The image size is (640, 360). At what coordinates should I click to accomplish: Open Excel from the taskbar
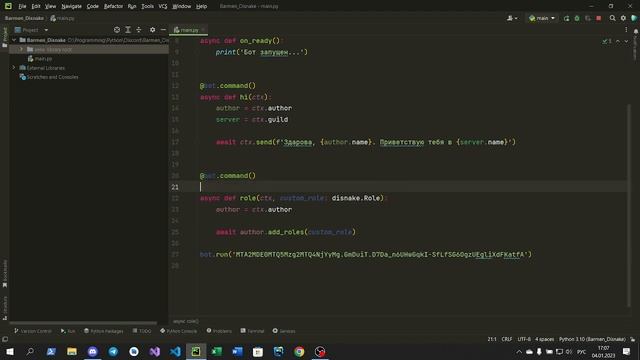click(217, 351)
